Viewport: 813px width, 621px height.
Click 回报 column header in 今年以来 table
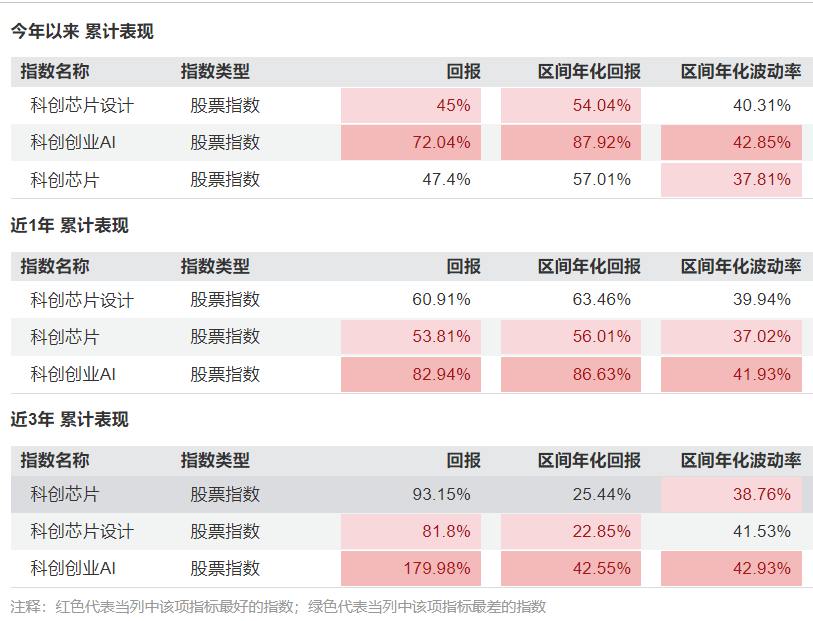pyautogui.click(x=463, y=72)
